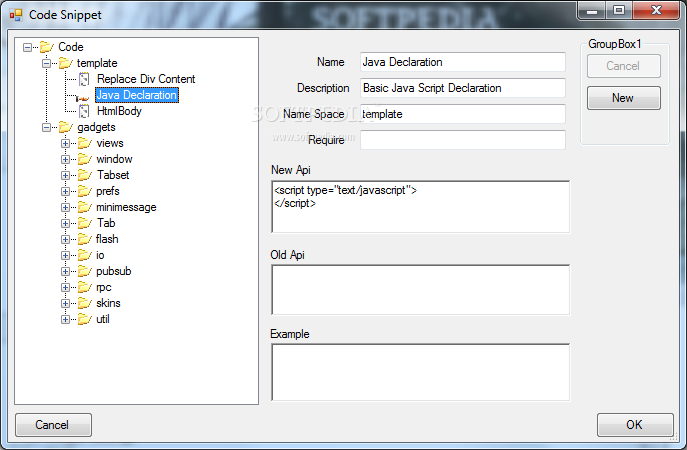Close the Code Snippet window

coord(655,11)
